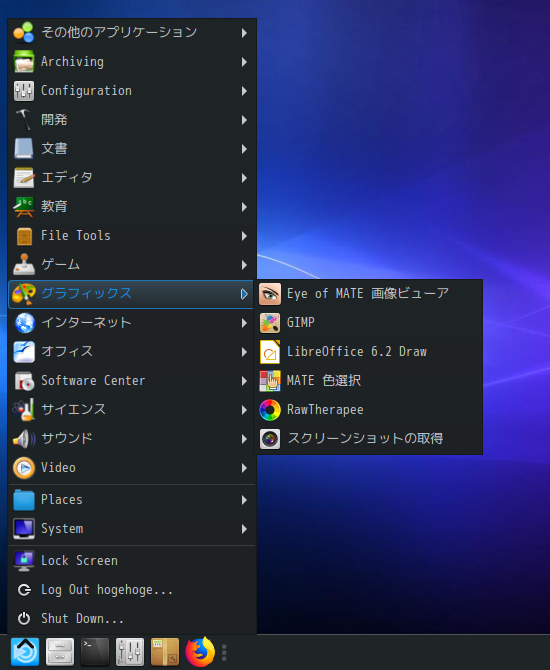Screen dimensions: 550x670
Task: Click the mixer sliders panel icon
Action: [x=129, y=652]
